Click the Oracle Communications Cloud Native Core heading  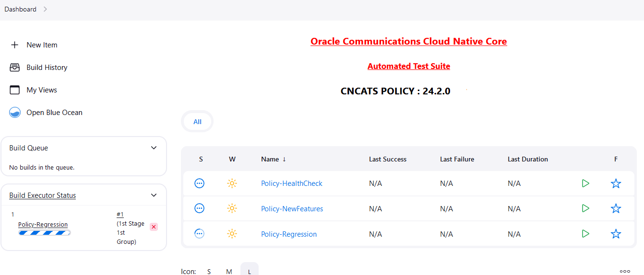tap(409, 41)
